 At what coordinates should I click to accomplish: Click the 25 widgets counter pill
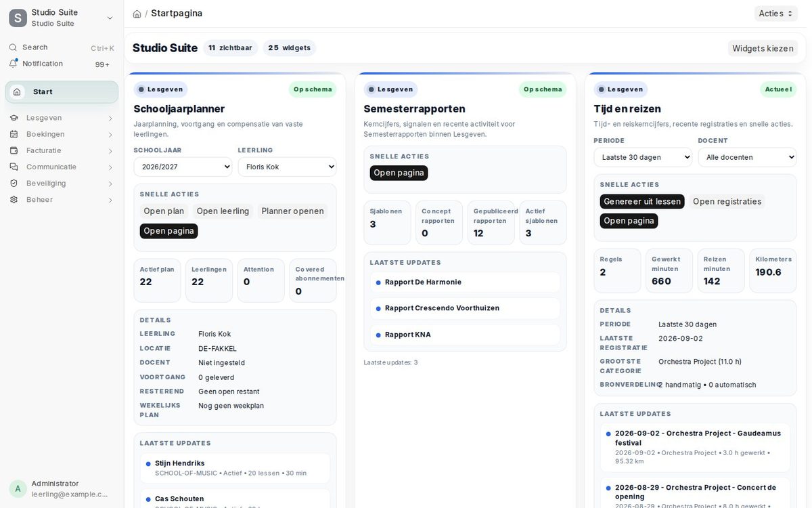point(289,48)
